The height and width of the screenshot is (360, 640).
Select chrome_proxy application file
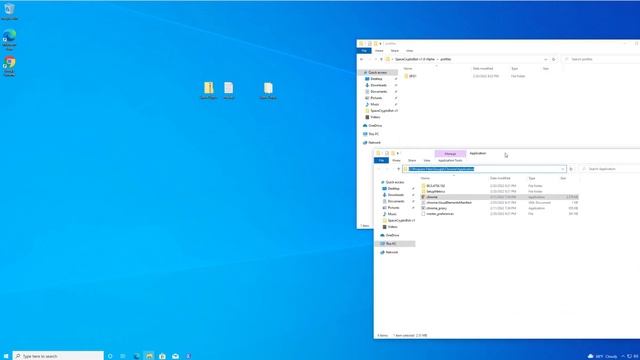coord(436,208)
